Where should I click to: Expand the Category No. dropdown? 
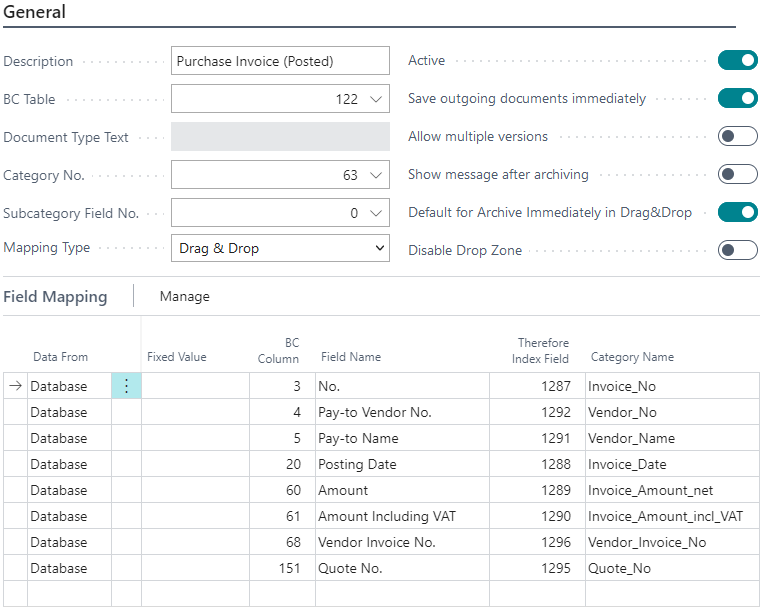pyautogui.click(x=376, y=175)
